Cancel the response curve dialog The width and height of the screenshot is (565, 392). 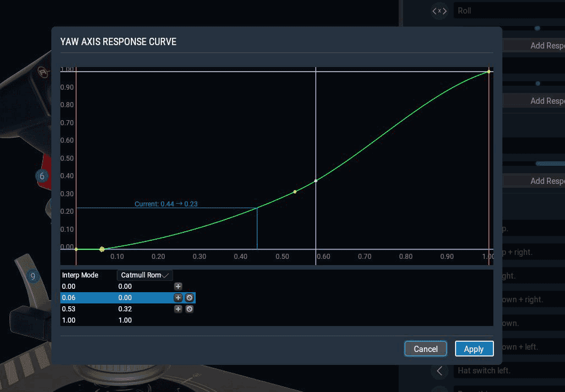coord(426,349)
